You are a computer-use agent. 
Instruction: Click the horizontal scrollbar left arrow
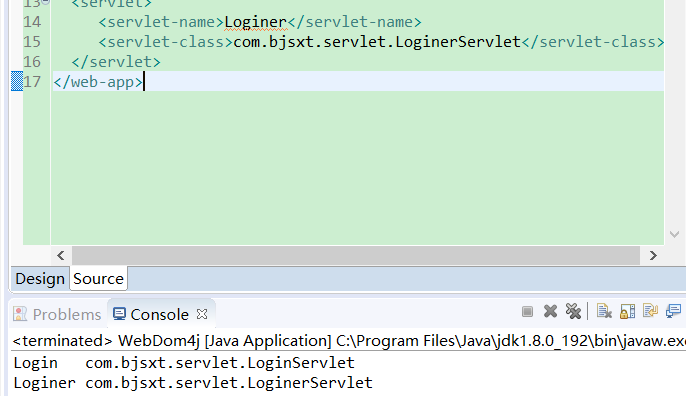[61, 256]
